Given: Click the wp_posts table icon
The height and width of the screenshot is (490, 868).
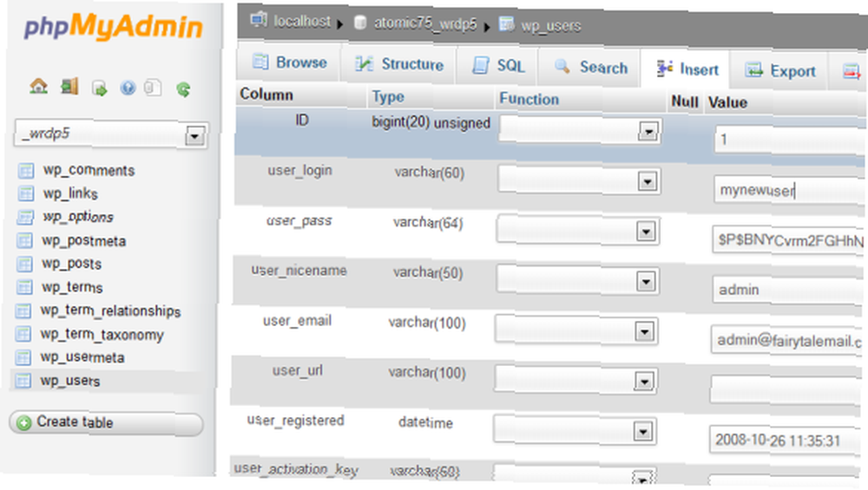Looking at the screenshot, I should (x=24, y=264).
